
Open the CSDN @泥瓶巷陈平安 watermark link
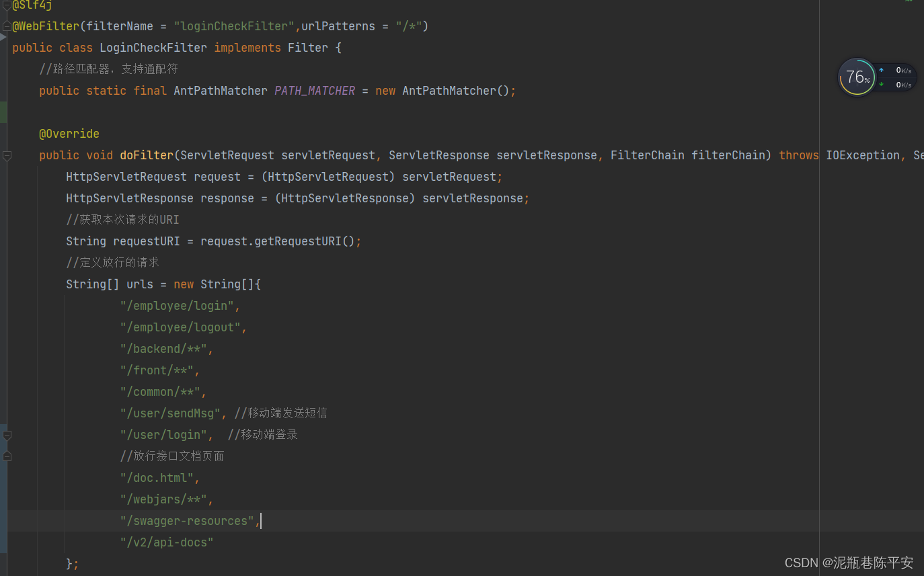[849, 563]
